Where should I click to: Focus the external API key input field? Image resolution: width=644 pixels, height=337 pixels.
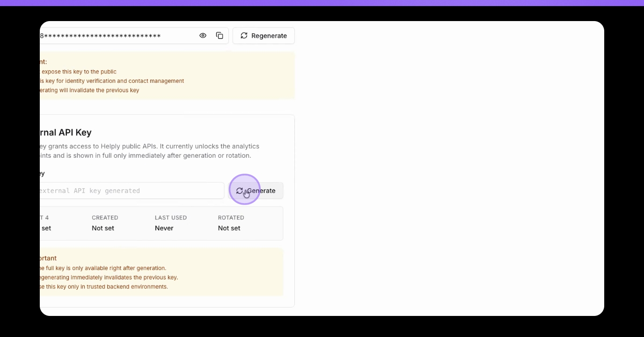click(132, 190)
